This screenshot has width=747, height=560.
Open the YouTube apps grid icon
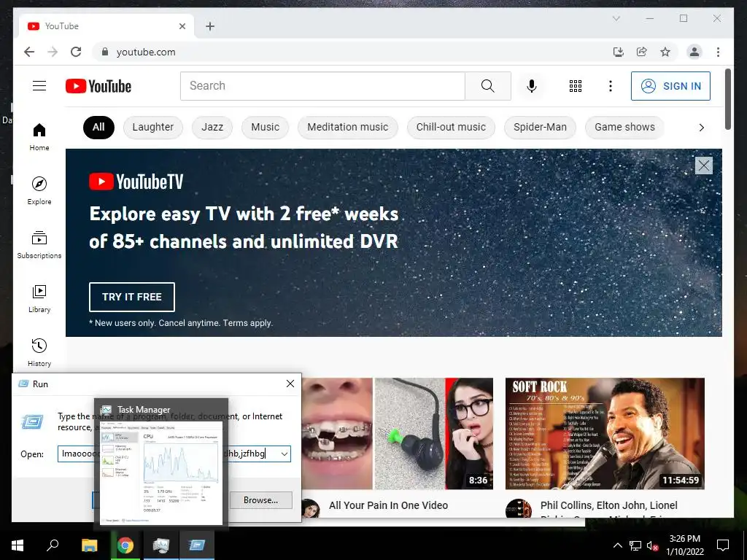click(x=575, y=86)
